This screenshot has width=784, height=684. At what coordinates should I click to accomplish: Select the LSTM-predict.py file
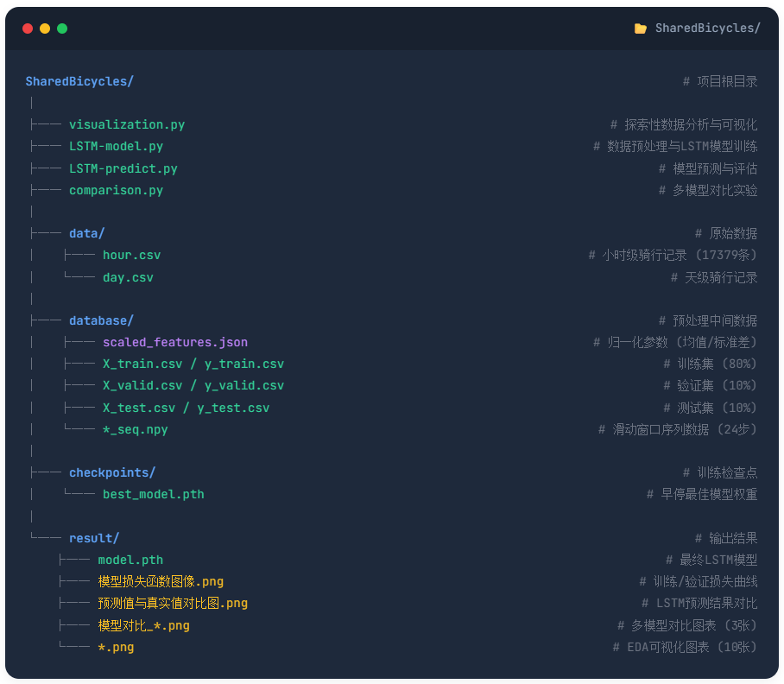[x=123, y=168]
